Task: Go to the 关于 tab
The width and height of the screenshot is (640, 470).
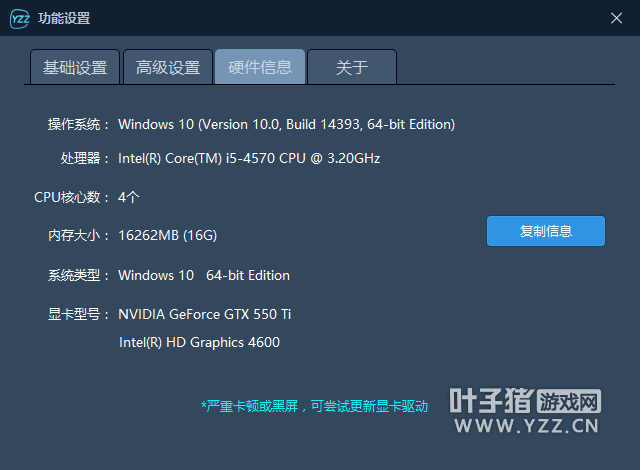Action: (352, 67)
